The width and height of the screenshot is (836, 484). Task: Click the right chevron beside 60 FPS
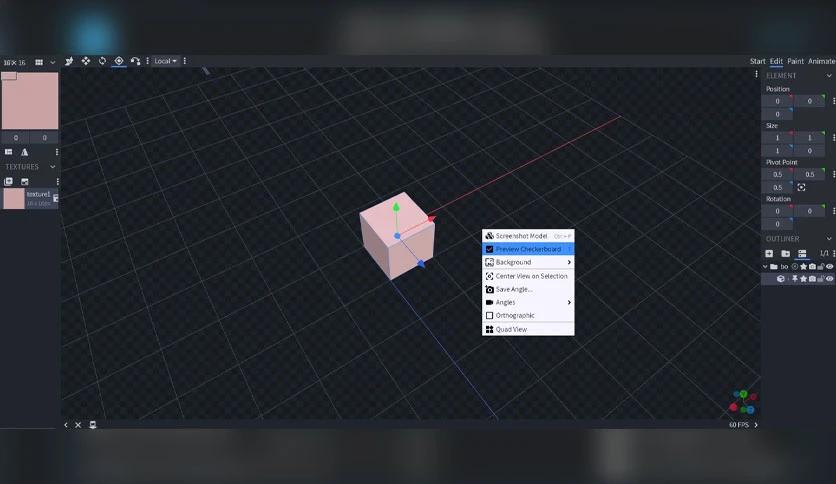point(756,425)
